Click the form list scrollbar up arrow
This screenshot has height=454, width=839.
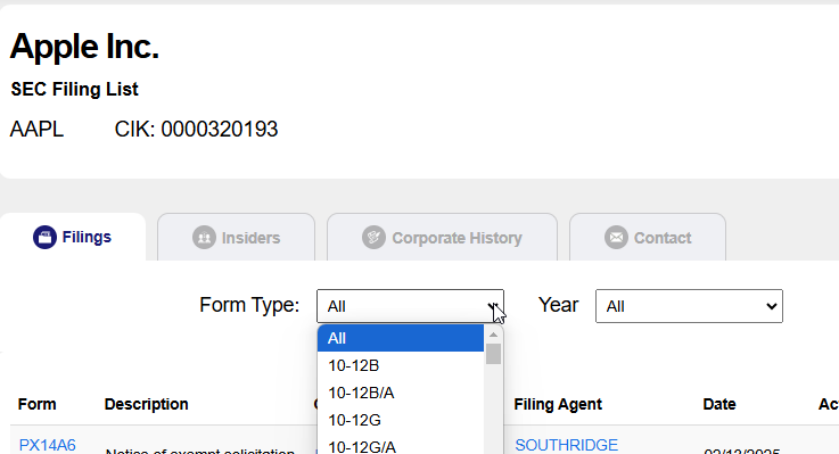click(x=493, y=334)
